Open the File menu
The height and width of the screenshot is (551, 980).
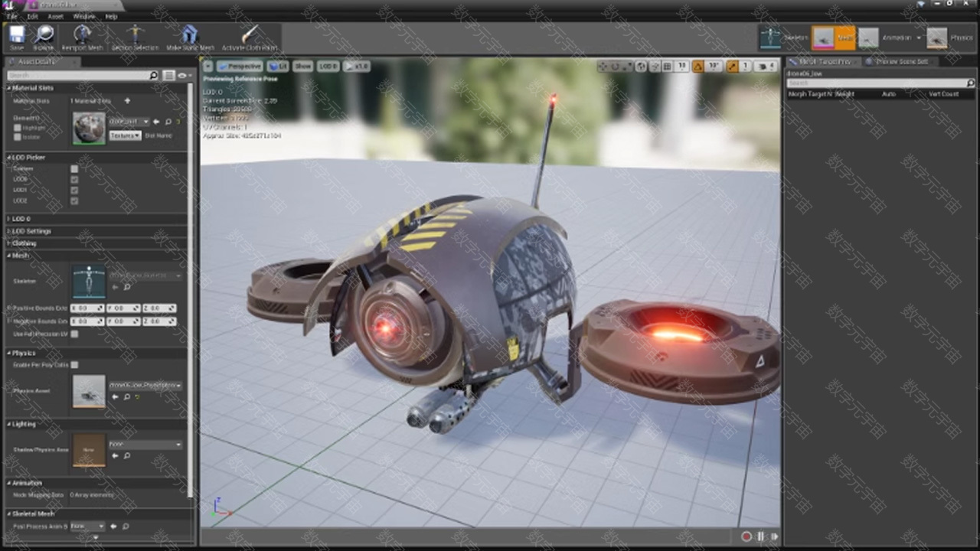[12, 16]
